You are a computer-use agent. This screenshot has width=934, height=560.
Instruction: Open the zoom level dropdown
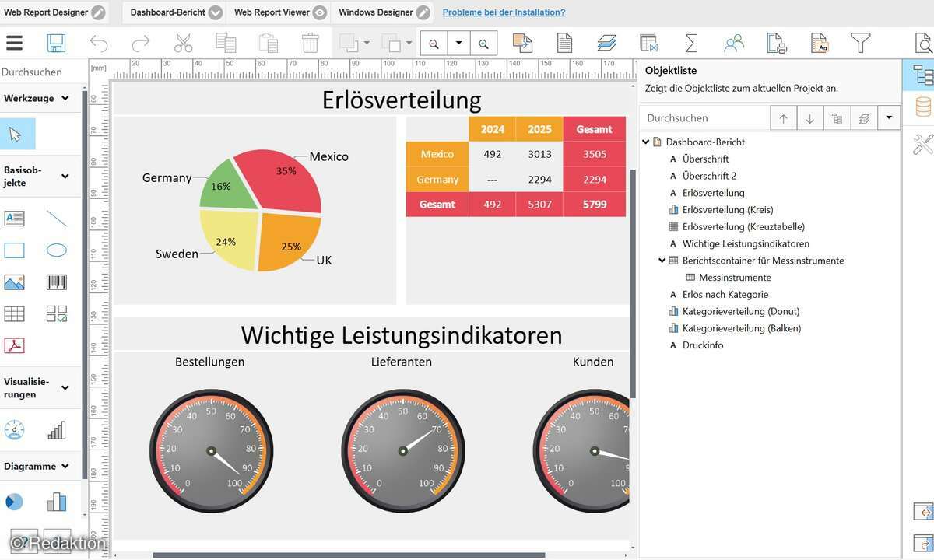point(459,44)
